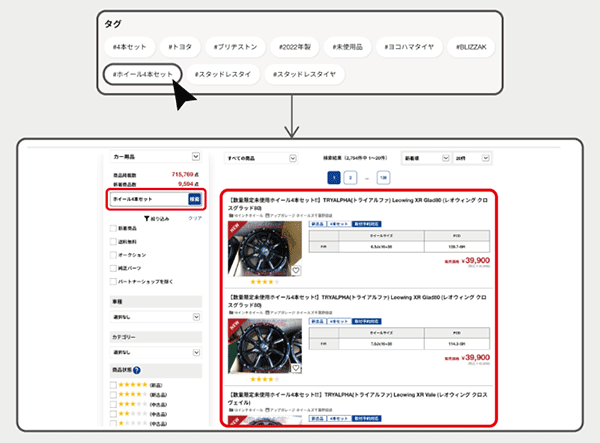Select the #スタッドレスタイ tag
Image resolution: width=600 pixels, height=443 pixels.
click(x=223, y=74)
